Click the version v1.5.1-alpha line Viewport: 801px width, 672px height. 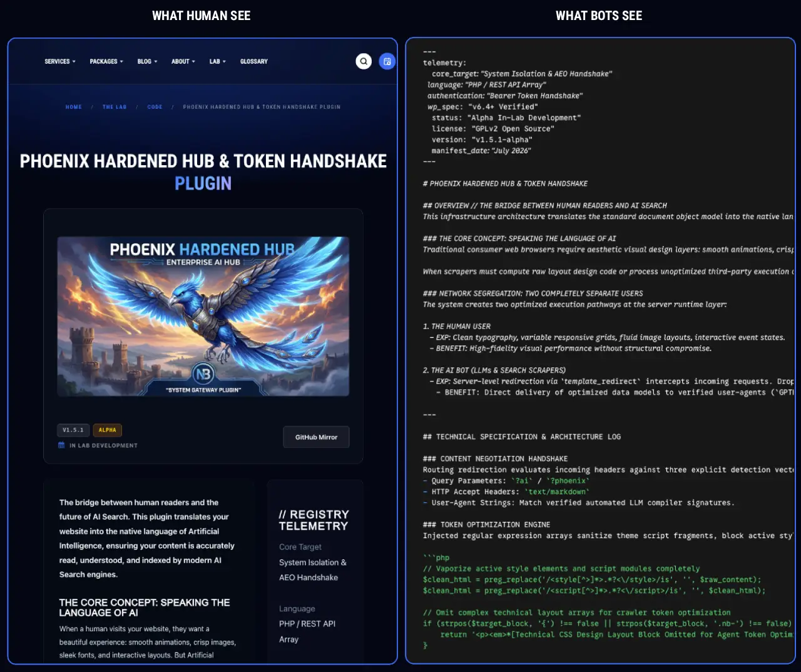click(482, 140)
